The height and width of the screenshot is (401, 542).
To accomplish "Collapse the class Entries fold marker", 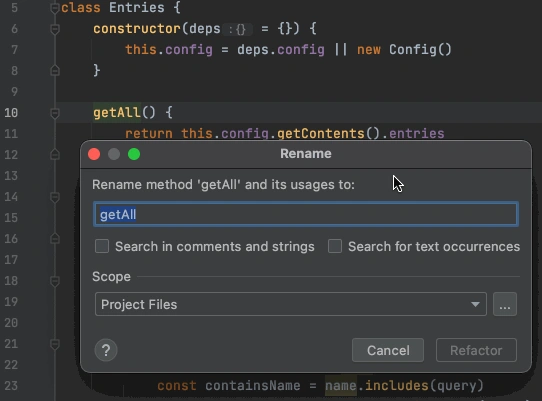I will [55, 8].
